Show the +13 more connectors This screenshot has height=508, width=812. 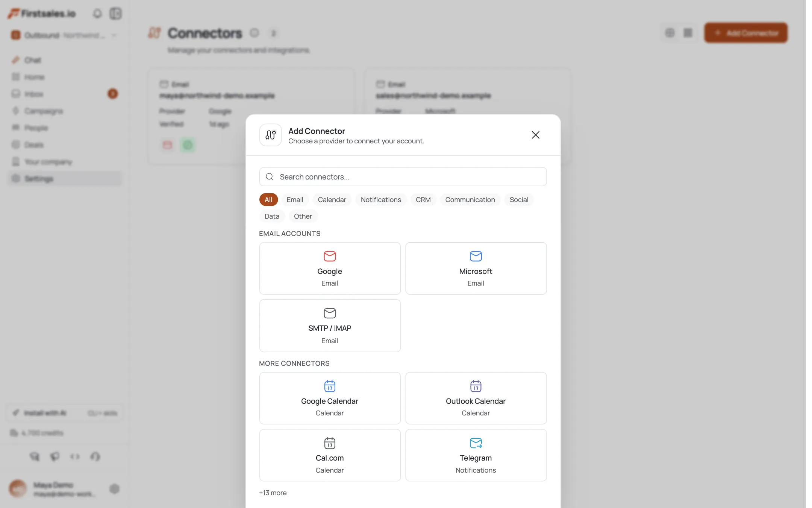[273, 493]
